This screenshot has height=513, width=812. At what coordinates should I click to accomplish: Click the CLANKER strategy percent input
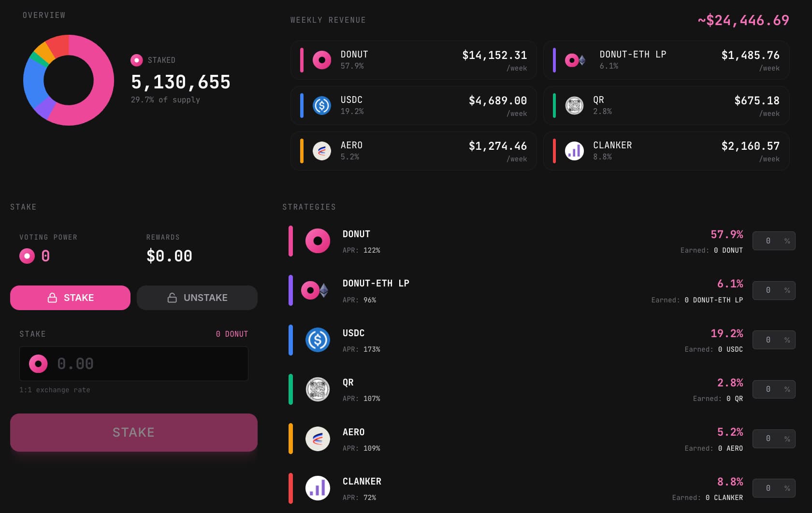click(768, 488)
